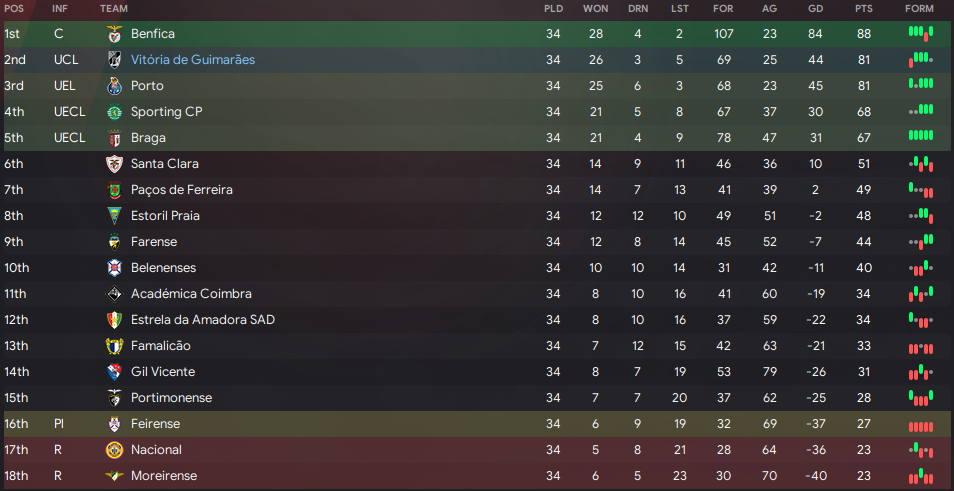
Task: Sort by the GD column header
Action: 815,9
